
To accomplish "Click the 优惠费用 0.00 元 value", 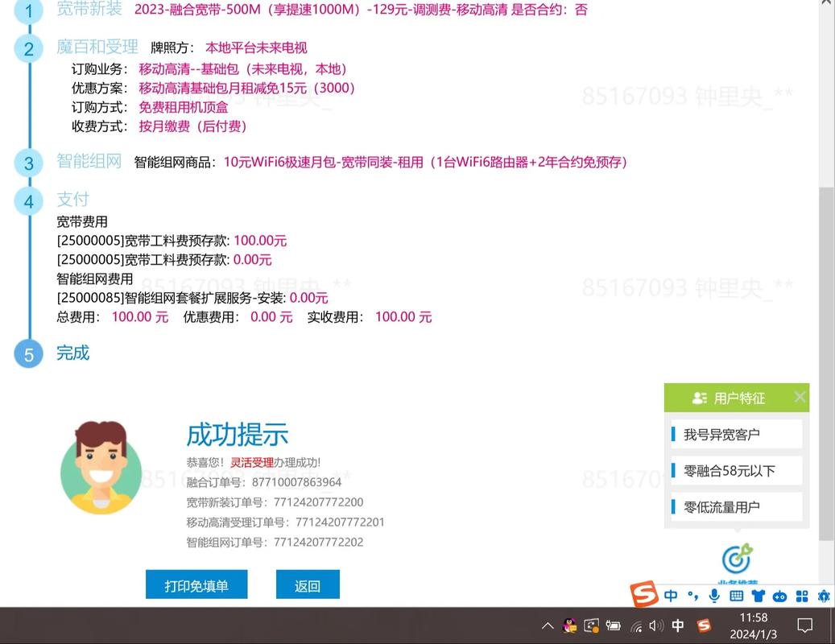I will (x=271, y=316).
